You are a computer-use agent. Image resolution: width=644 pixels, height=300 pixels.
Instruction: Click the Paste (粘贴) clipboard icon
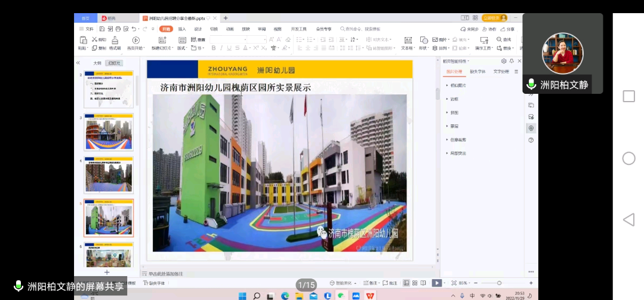pos(82,40)
